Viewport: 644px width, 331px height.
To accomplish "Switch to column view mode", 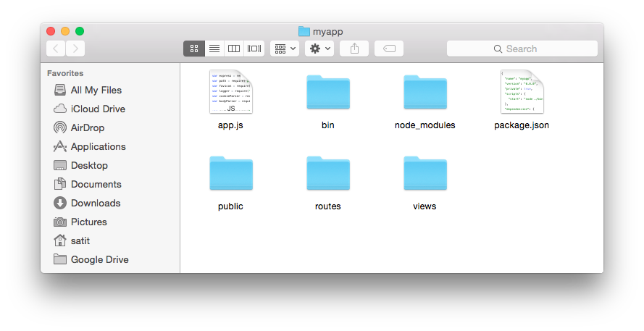I will [234, 49].
